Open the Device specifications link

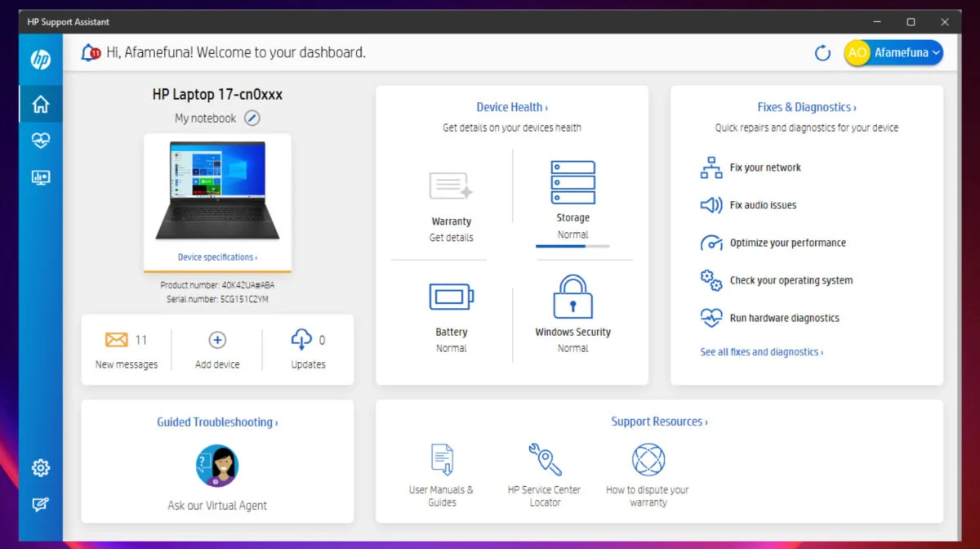point(217,257)
